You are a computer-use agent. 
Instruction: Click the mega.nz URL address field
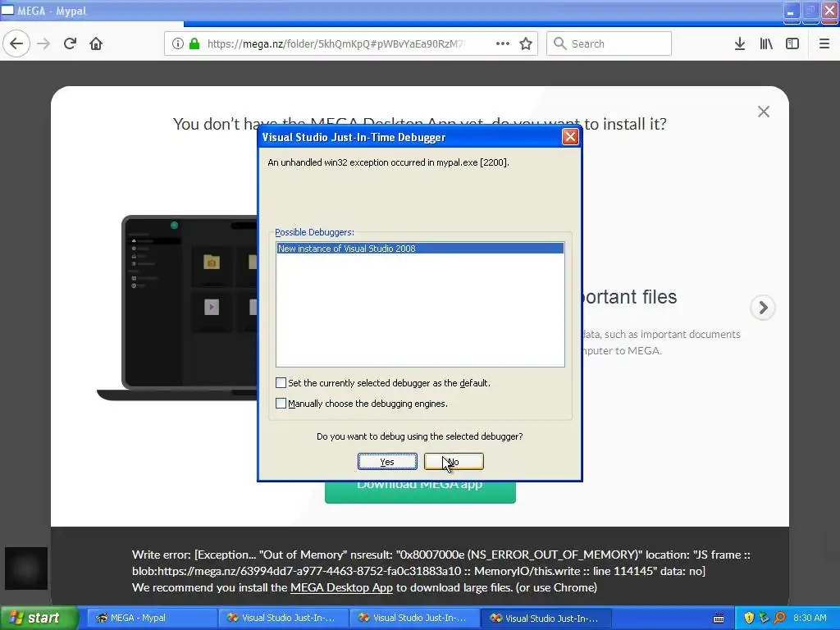(x=336, y=44)
